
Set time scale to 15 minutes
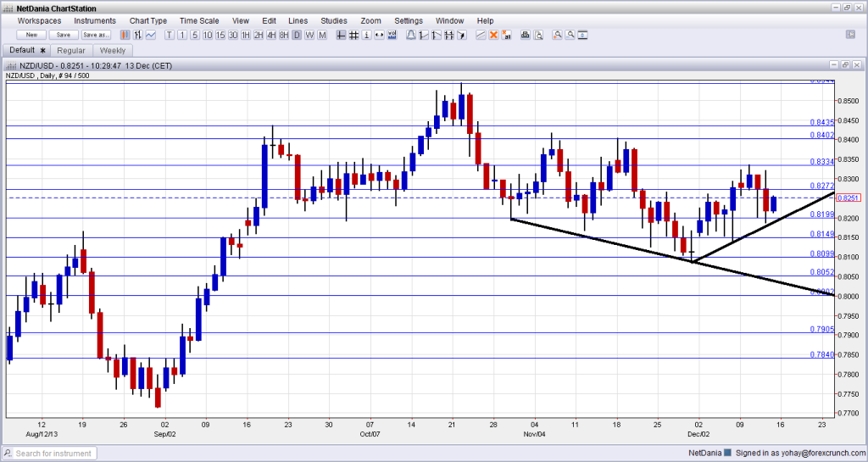click(x=220, y=35)
